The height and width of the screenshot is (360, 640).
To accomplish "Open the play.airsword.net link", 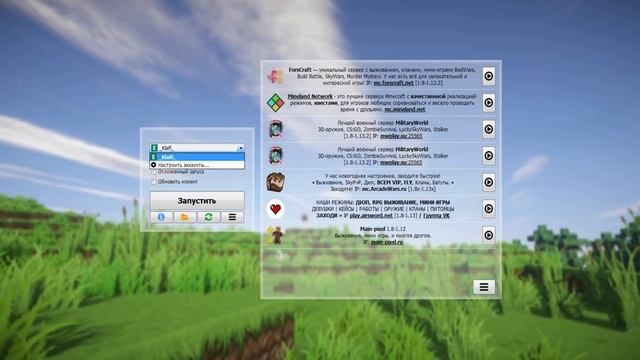I will pos(371,215).
